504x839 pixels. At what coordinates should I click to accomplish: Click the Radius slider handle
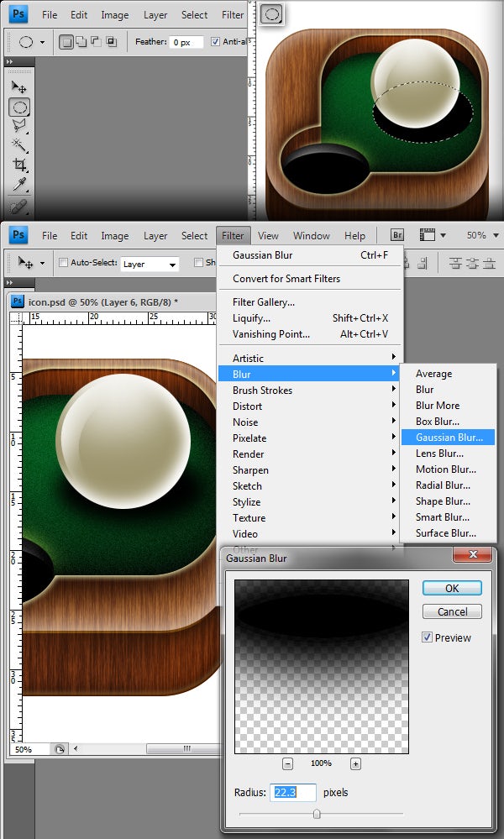click(x=317, y=813)
